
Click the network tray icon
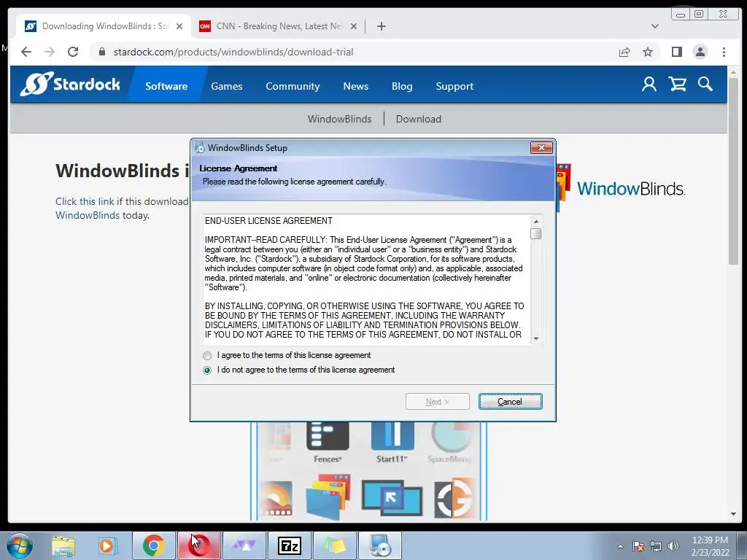tap(656, 546)
